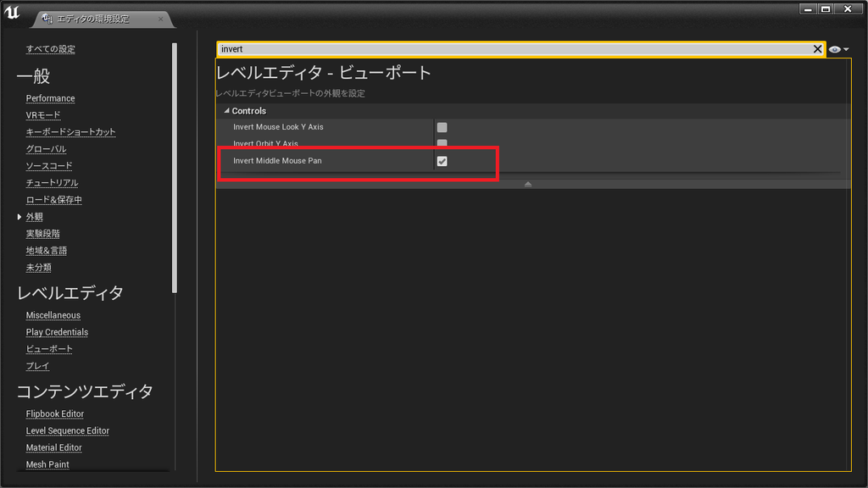The height and width of the screenshot is (488, 868).
Task: Expand the 外観 category arrow
Action: pos(19,217)
